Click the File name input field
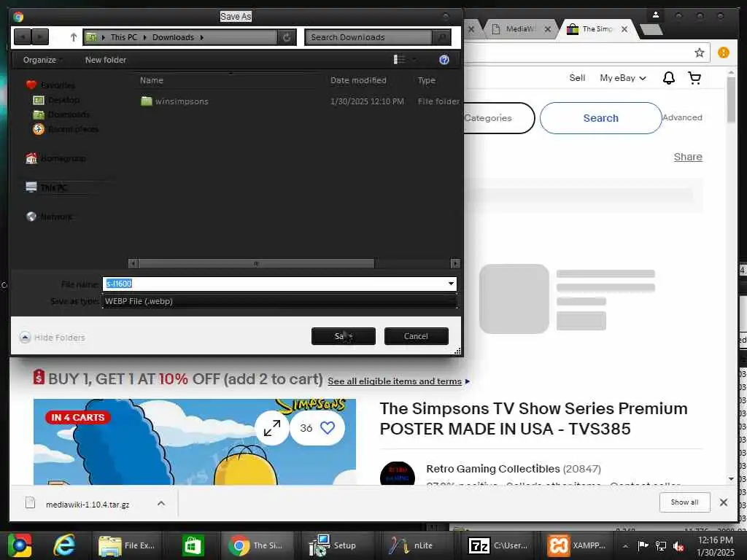 click(x=274, y=284)
